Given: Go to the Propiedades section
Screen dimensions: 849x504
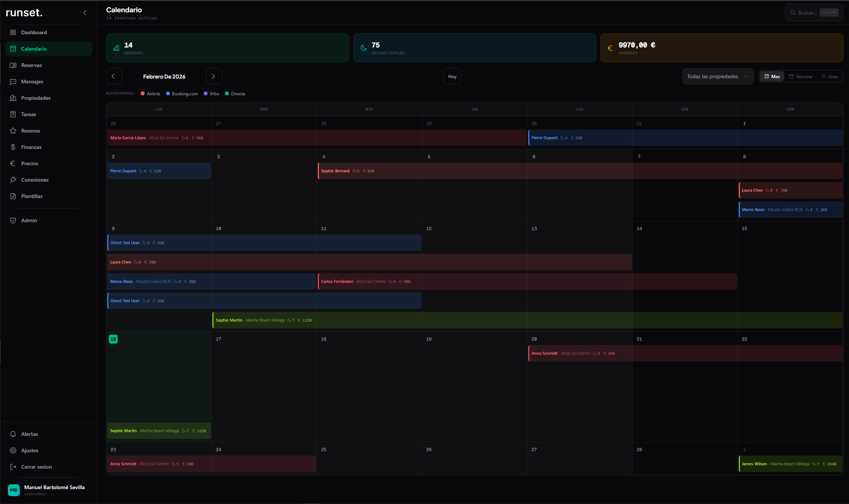Looking at the screenshot, I should (35, 98).
